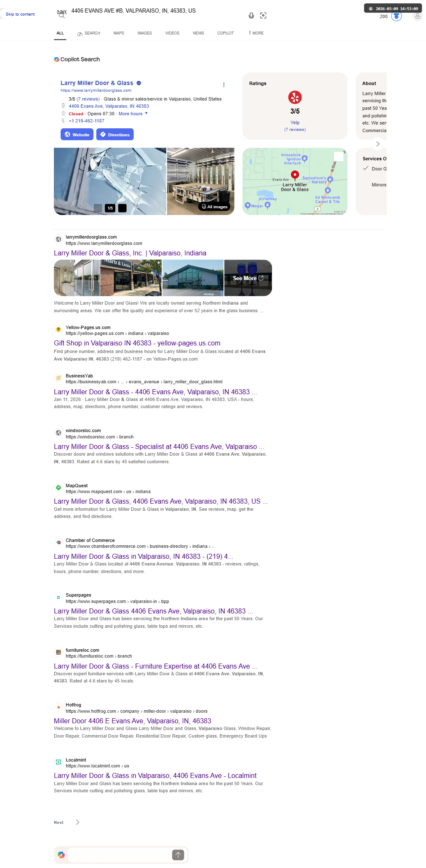Open the Localmint result title link
This screenshot has height=868, width=426.
[155, 776]
